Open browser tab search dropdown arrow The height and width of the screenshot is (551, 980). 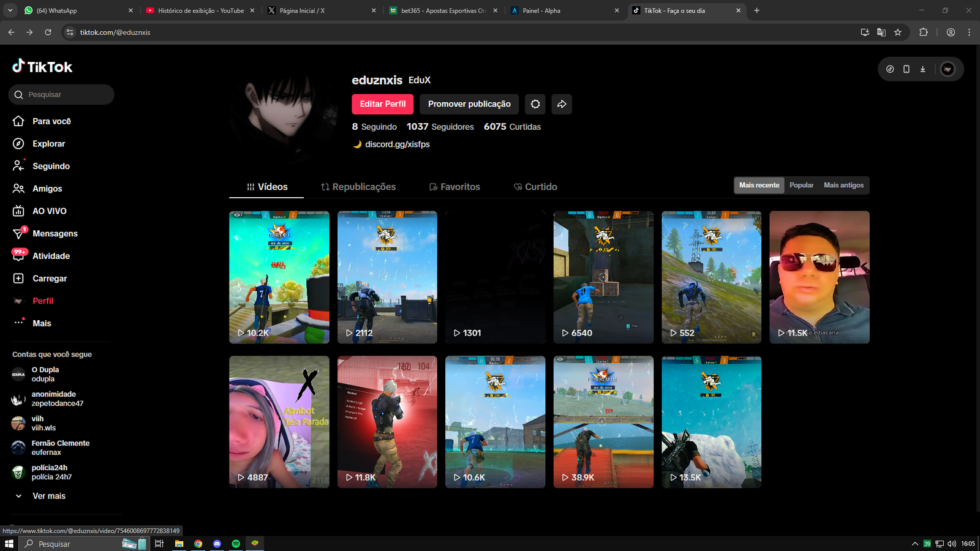click(10, 10)
